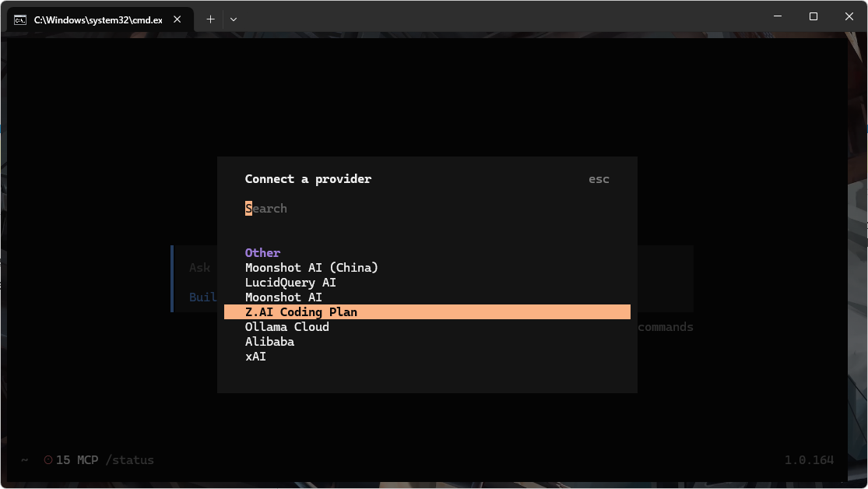Open the terminal profiles dropdown chevron

tap(234, 19)
